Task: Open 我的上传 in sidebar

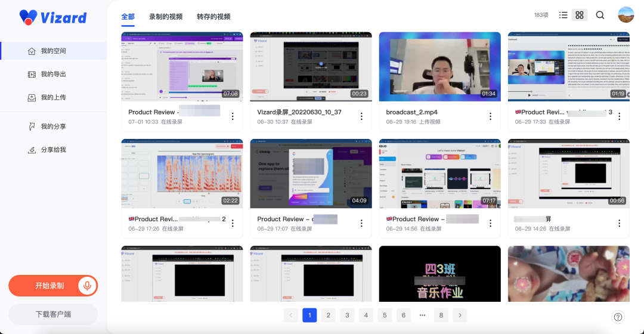Action: [x=53, y=97]
